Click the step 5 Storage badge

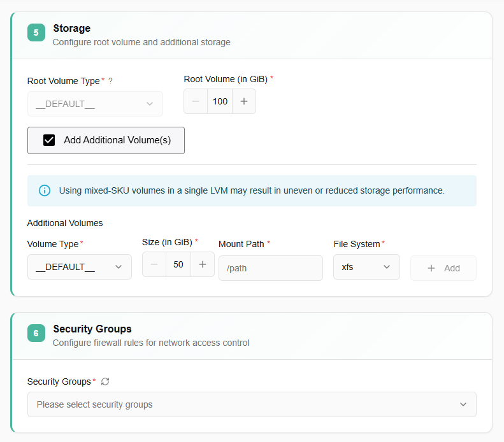[36, 32]
